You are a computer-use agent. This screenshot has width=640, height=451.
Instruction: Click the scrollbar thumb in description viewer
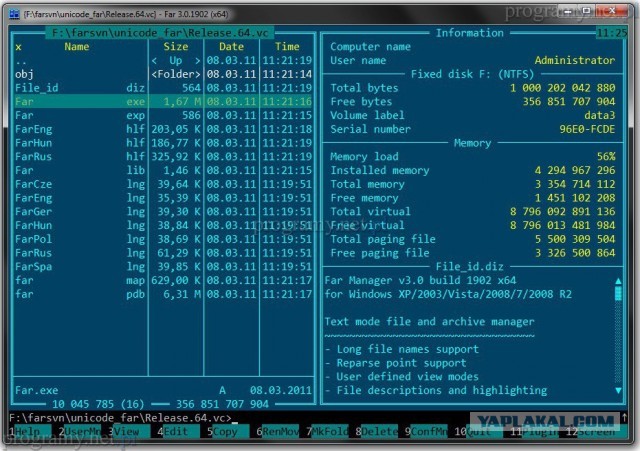(x=618, y=293)
